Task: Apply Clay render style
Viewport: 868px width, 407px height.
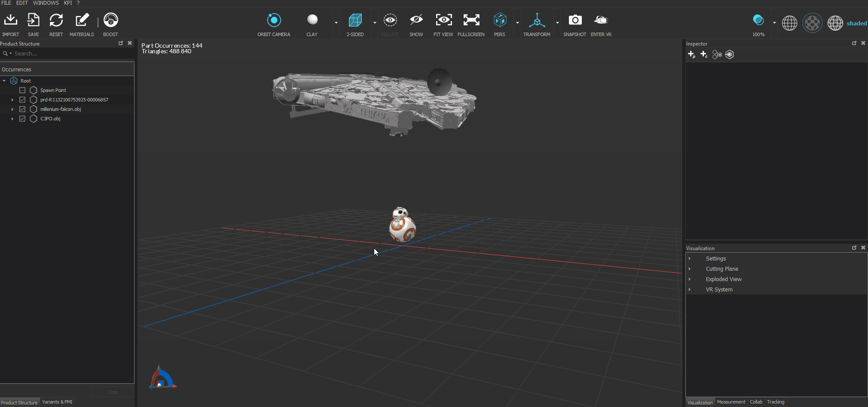Action: [312, 20]
